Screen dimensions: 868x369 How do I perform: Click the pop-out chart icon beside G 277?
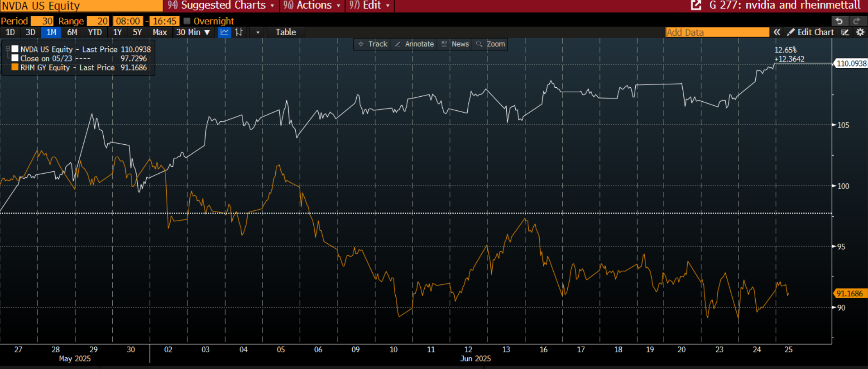tap(696, 5)
